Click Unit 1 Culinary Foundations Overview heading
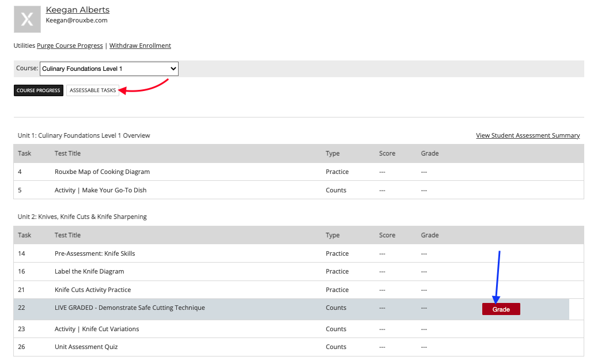Screen dimensions: 590x364 [84, 135]
